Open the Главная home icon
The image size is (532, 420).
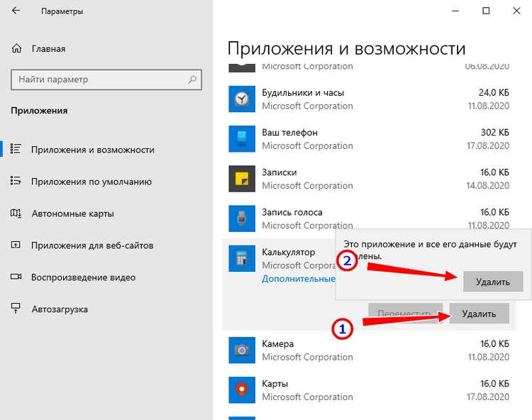pos(16,48)
